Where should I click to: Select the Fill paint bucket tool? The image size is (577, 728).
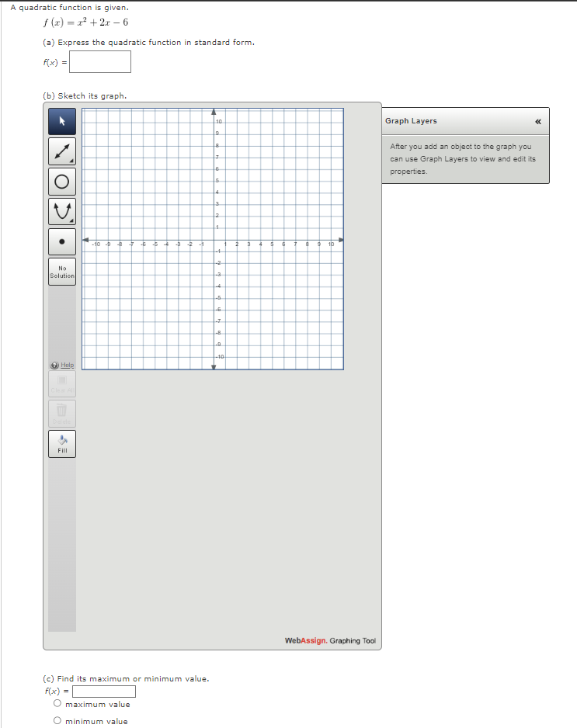(62, 444)
